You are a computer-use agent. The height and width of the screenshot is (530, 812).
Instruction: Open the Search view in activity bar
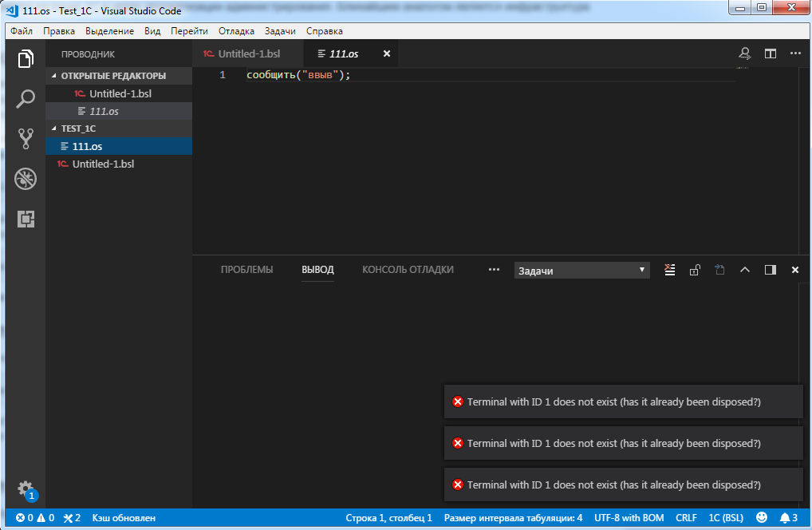pos(26,98)
